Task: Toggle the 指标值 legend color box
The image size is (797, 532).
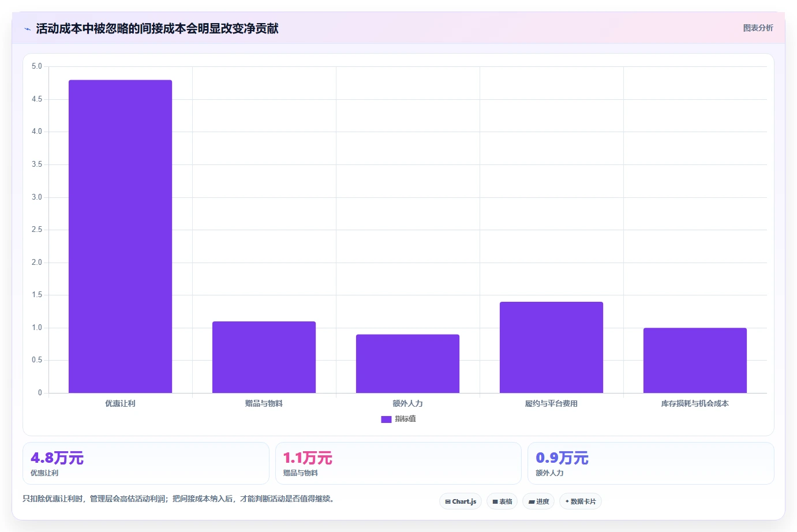Action: [386, 419]
